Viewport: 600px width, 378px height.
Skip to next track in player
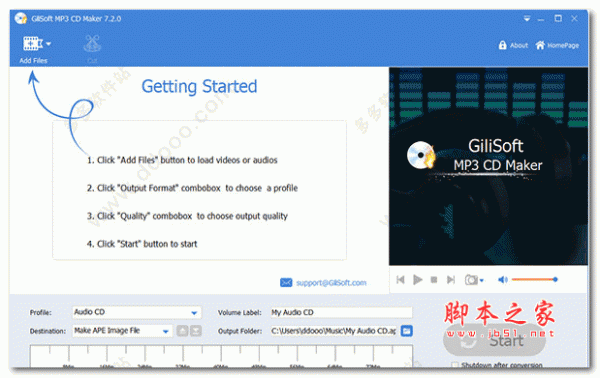(x=451, y=280)
